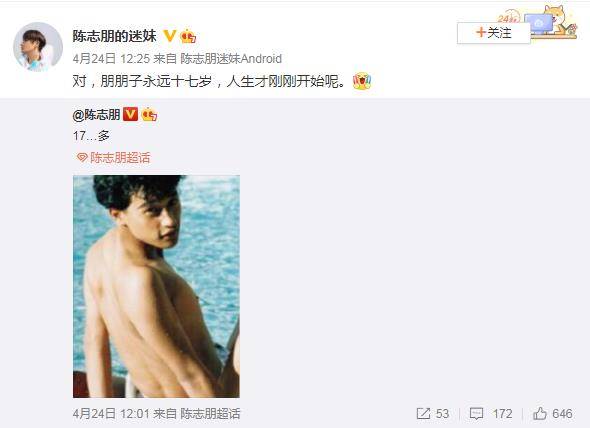Screen dimensions: 590x428
Task: Enlarge the shirtless man photo by water
Action: pyautogui.click(x=156, y=286)
